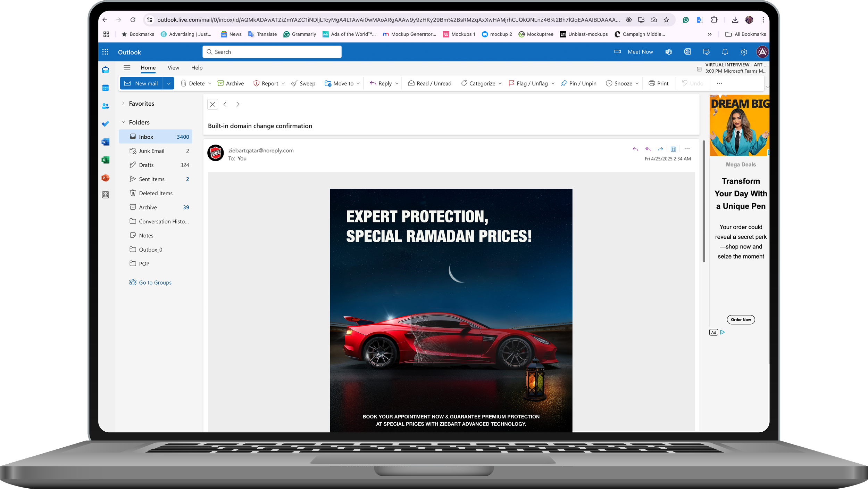This screenshot has height=489, width=868.
Task: Open the Grammarly bookmark
Action: [x=300, y=34]
